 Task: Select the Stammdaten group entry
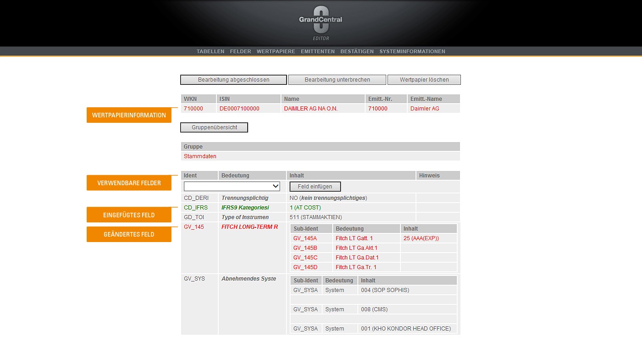200,156
